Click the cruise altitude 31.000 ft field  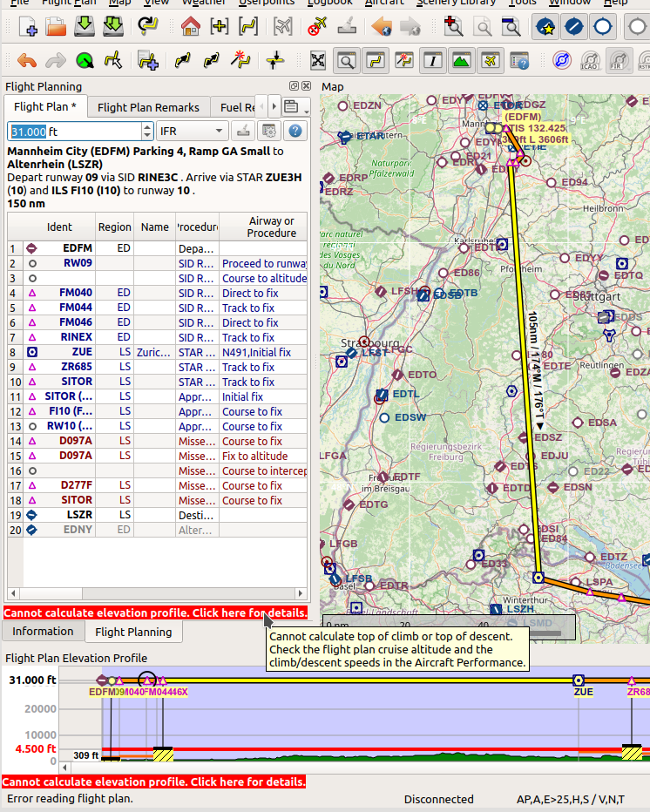point(75,132)
